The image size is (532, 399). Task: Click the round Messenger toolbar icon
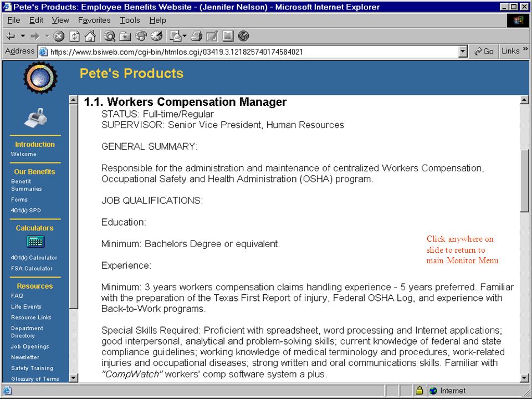(243, 36)
